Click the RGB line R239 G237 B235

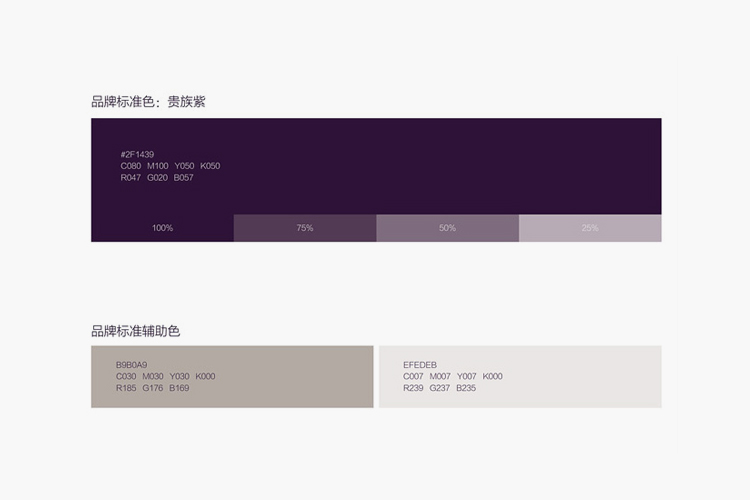pyautogui.click(x=440, y=388)
